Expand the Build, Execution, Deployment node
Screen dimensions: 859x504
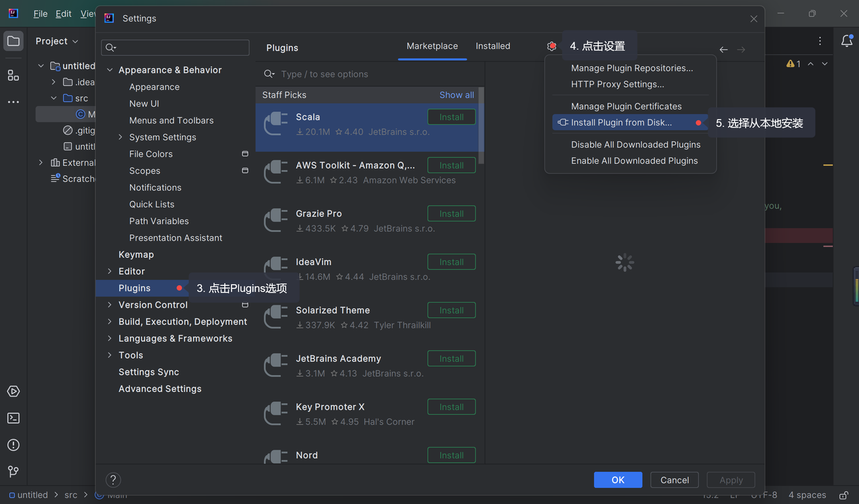110,321
